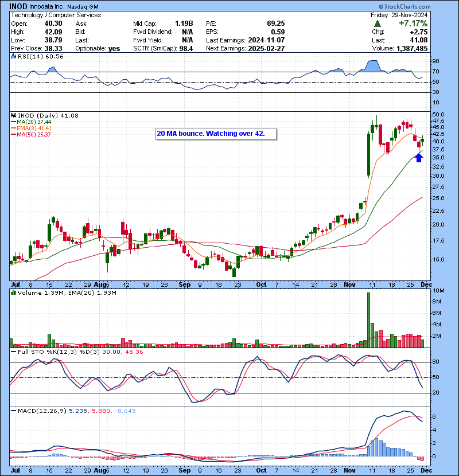The image size is (459, 476).
Task: Select the Prev Close value 38.33
Action: click(53, 49)
